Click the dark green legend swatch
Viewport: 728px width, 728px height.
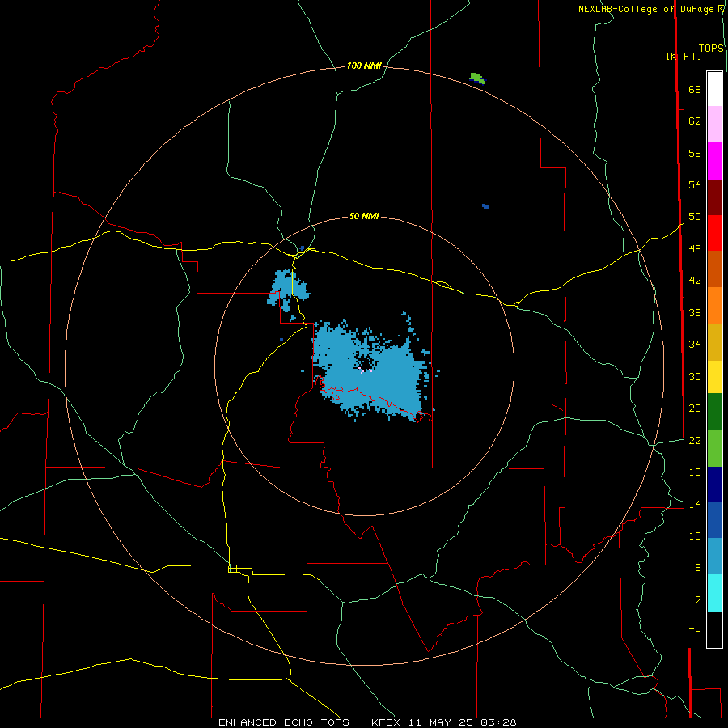(714, 412)
